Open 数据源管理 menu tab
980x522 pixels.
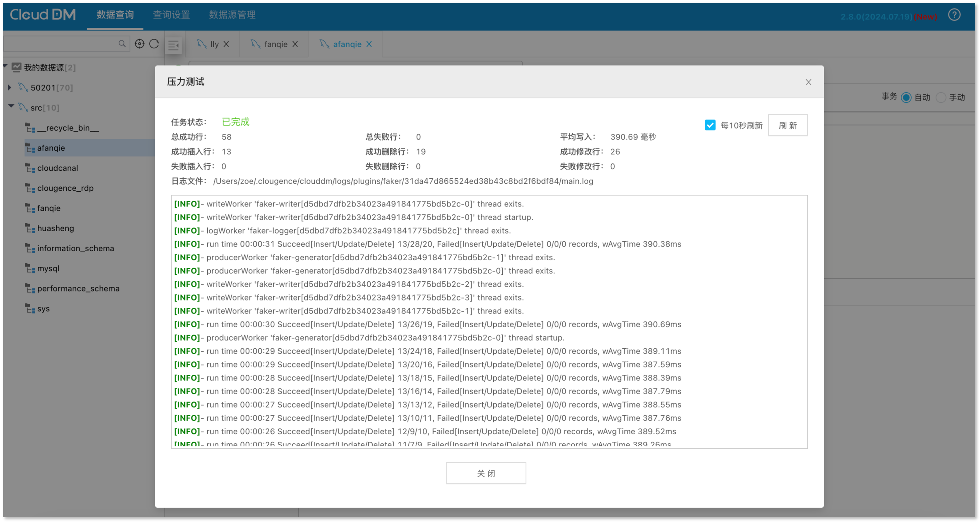232,15
